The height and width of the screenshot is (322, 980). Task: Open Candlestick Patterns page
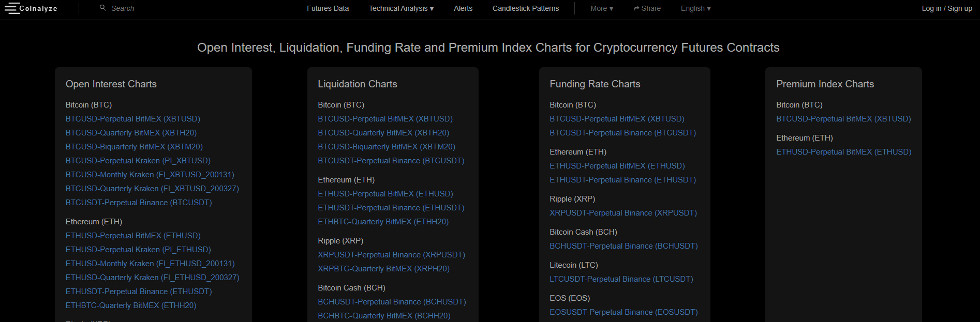point(526,8)
